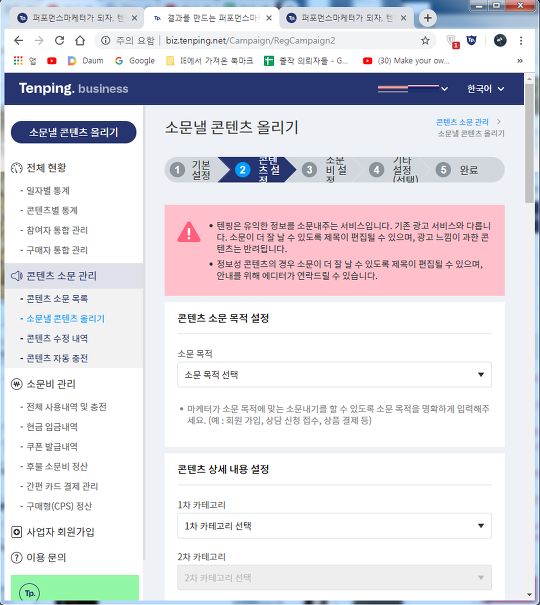Click the user profile avatar in toolbar

pos(500,41)
